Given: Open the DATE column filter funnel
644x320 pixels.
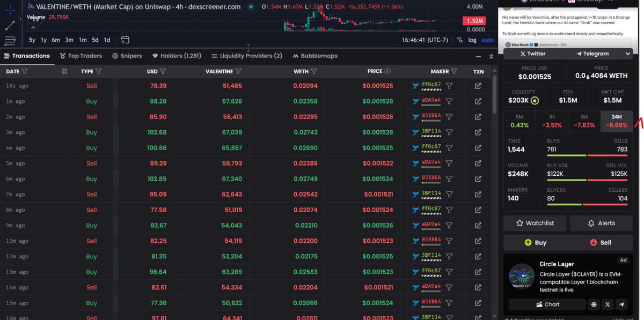Looking at the screenshot, I should pos(25,71).
